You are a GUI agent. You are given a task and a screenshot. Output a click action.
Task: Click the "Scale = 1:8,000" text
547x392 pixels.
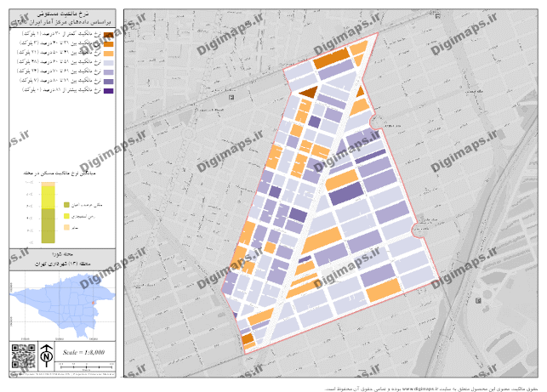coord(84,351)
